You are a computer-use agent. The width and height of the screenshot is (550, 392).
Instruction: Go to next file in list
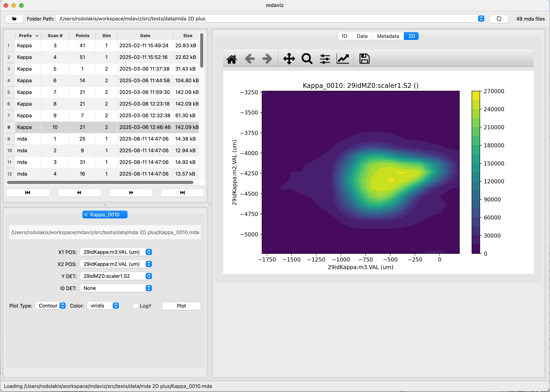(131, 192)
